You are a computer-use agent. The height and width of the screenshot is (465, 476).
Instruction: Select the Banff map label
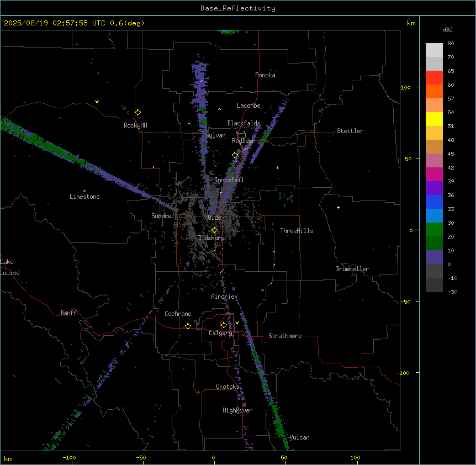[x=68, y=313]
